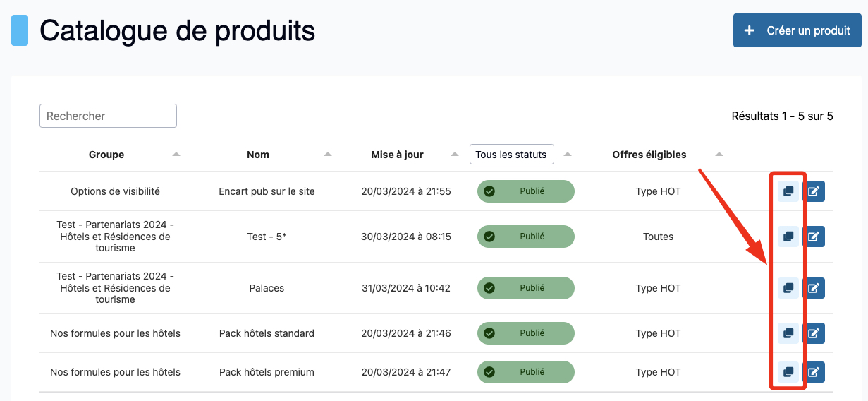The image size is (868, 401).
Task: Click the Groupe column header
Action: coord(106,155)
